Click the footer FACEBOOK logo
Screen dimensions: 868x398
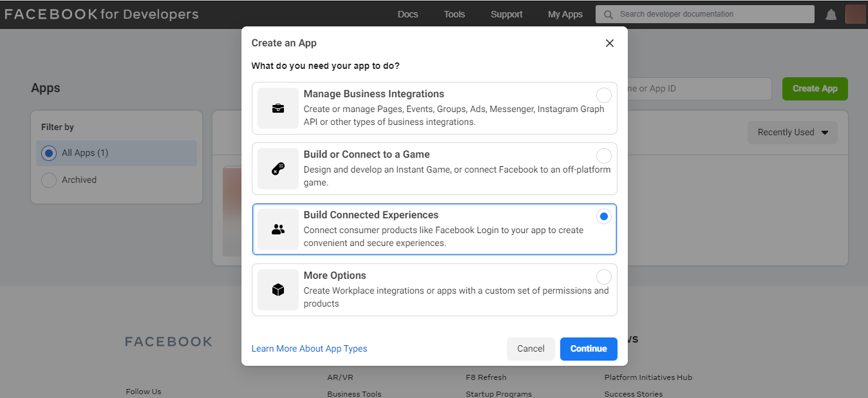[169, 342]
